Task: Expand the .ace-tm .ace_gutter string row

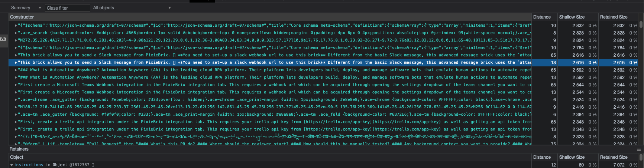Action: click(x=16, y=115)
